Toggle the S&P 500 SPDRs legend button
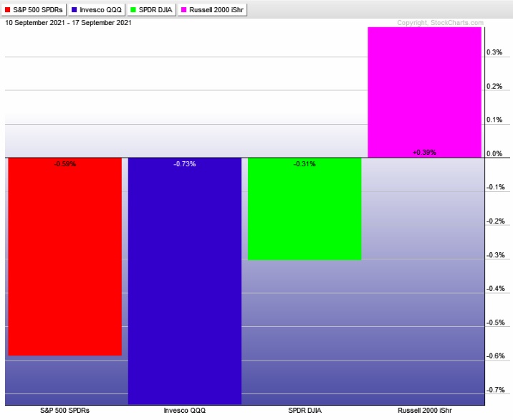 pos(34,10)
